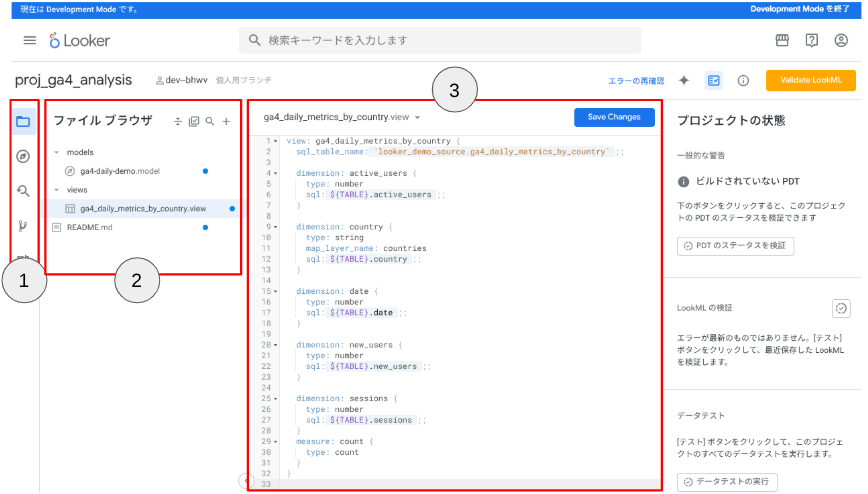The width and height of the screenshot is (868, 494).
Task: Toggle the project health panel icon
Action: [x=714, y=81]
